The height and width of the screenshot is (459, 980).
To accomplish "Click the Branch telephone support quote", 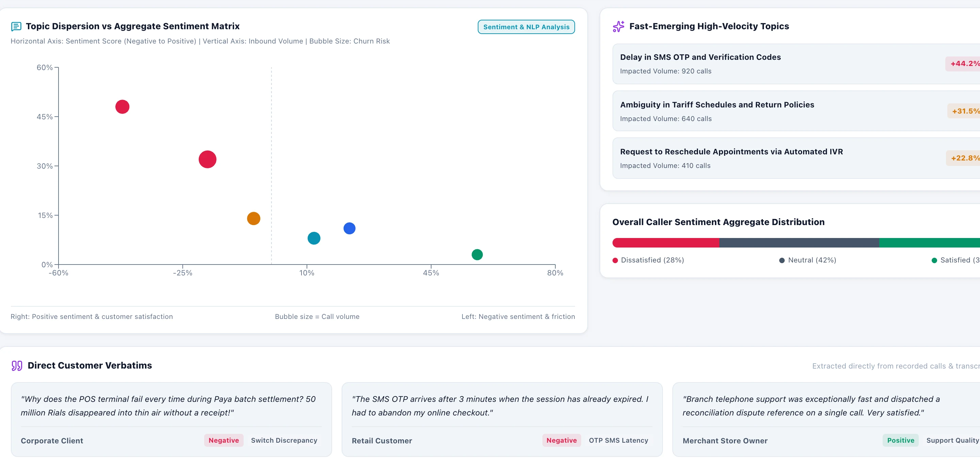I will (811, 406).
